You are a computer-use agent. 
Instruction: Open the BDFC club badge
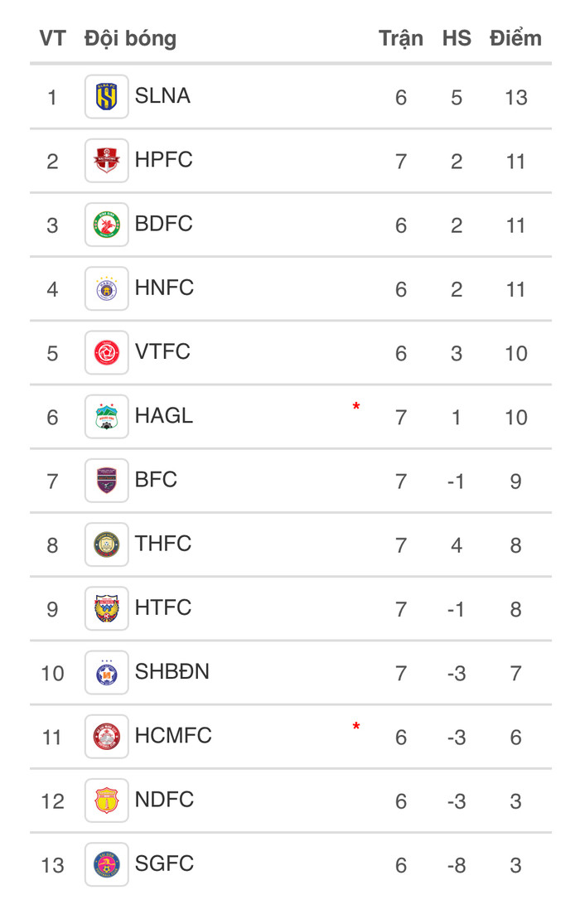pyautogui.click(x=106, y=225)
